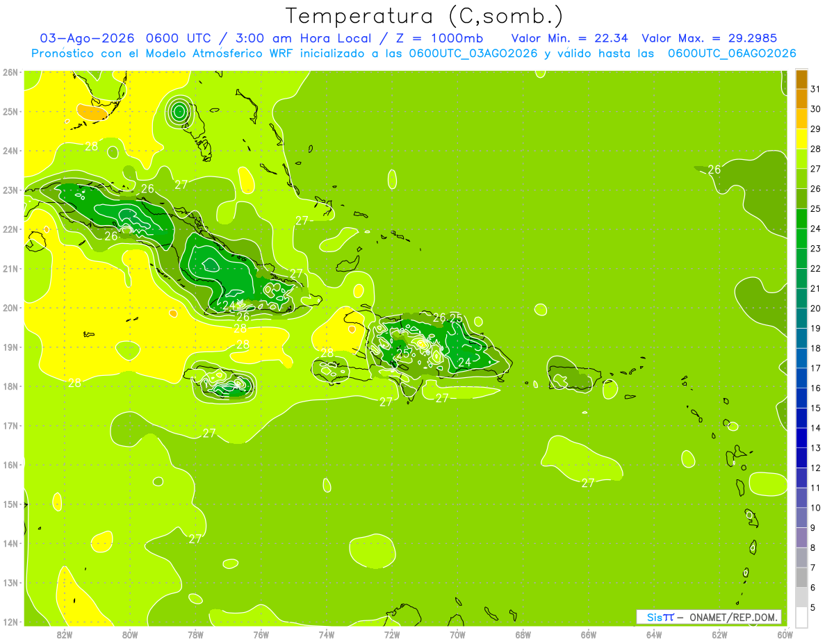Click the "80W" longitude axis label
The image size is (834, 644).
coord(129,634)
